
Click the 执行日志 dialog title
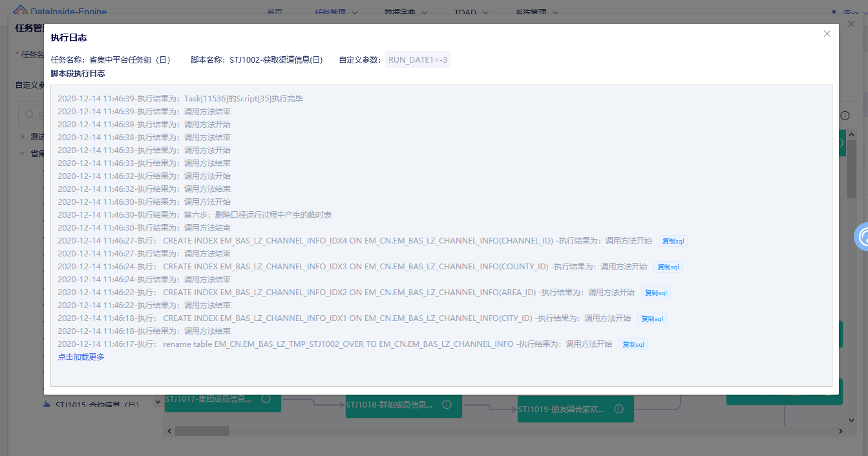click(x=69, y=38)
